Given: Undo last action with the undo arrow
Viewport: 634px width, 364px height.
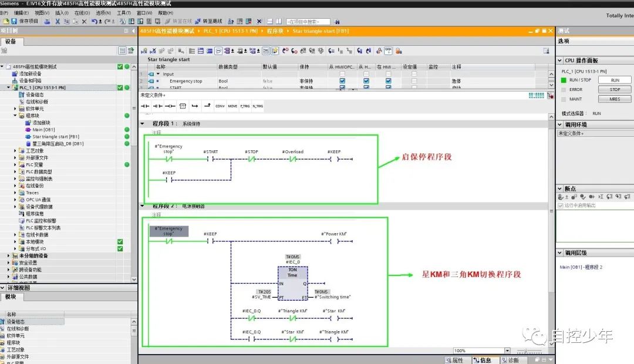Looking at the screenshot, I should (94, 21).
